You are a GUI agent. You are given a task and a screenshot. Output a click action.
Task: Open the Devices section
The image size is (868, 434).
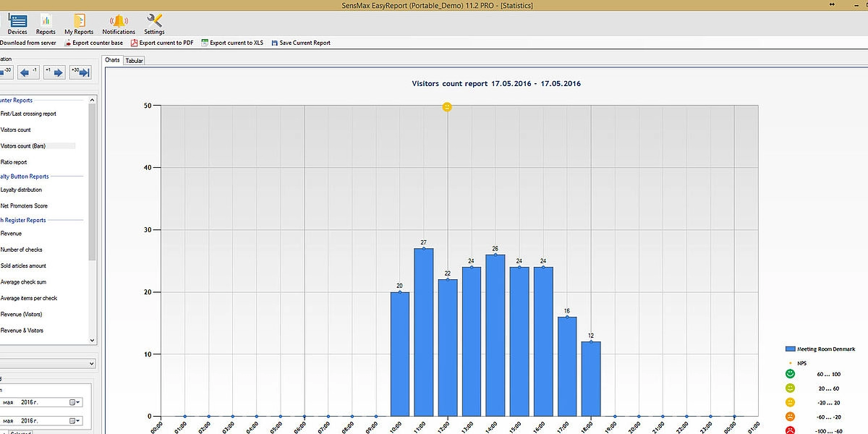pyautogui.click(x=17, y=23)
